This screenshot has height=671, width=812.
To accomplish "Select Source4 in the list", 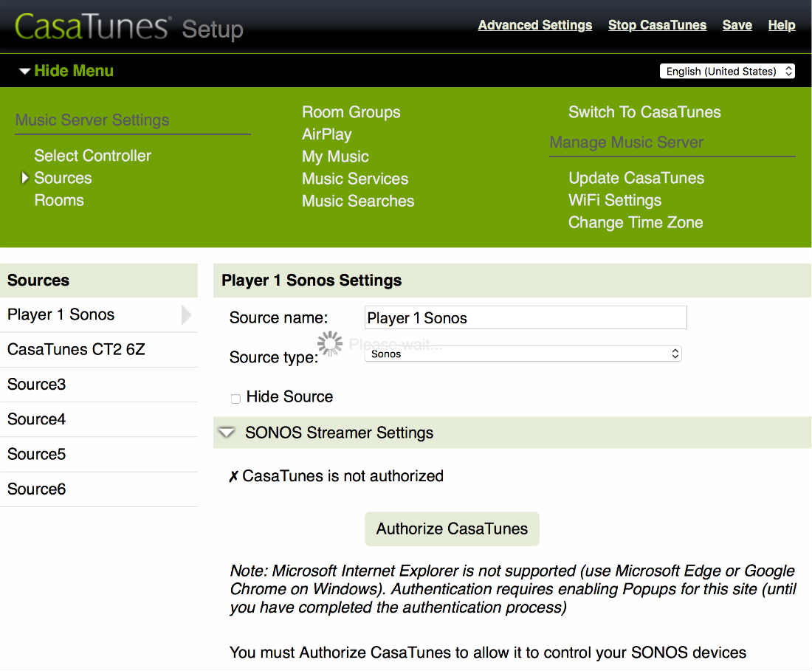I will point(98,419).
